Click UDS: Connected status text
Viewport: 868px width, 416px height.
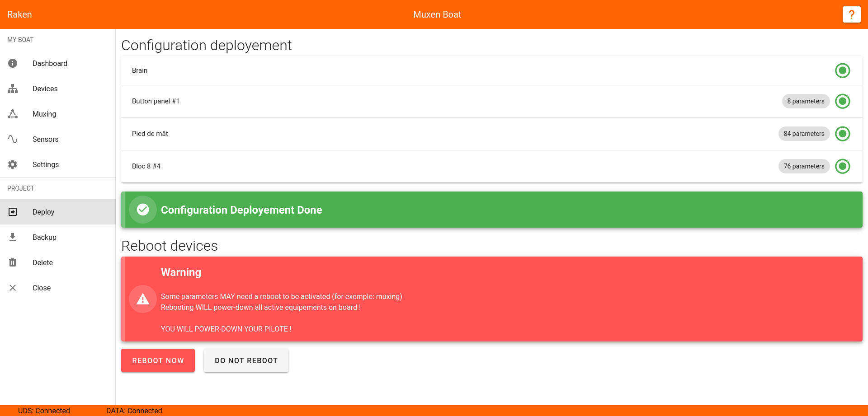44,411
